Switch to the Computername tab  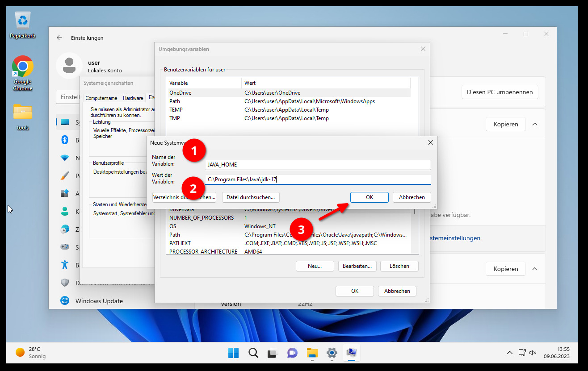tap(101, 98)
